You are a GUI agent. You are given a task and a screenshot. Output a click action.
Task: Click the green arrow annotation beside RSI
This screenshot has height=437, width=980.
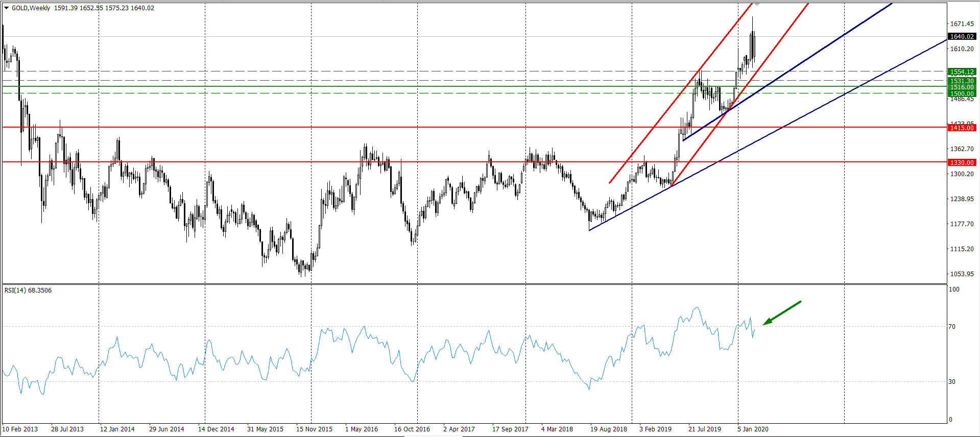782,312
